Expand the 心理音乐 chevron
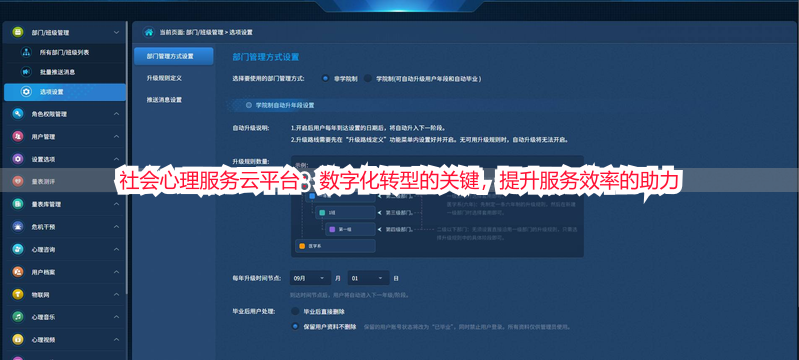This screenshot has height=360, width=799. pos(116,317)
